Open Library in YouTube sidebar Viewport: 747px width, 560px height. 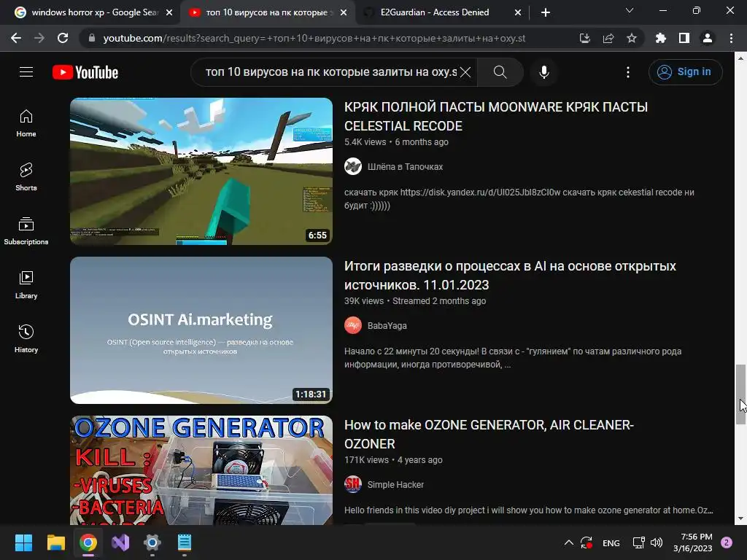(26, 285)
